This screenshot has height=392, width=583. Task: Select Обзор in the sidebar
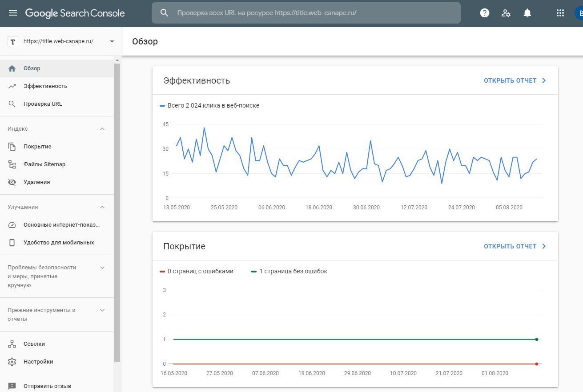coord(57,68)
